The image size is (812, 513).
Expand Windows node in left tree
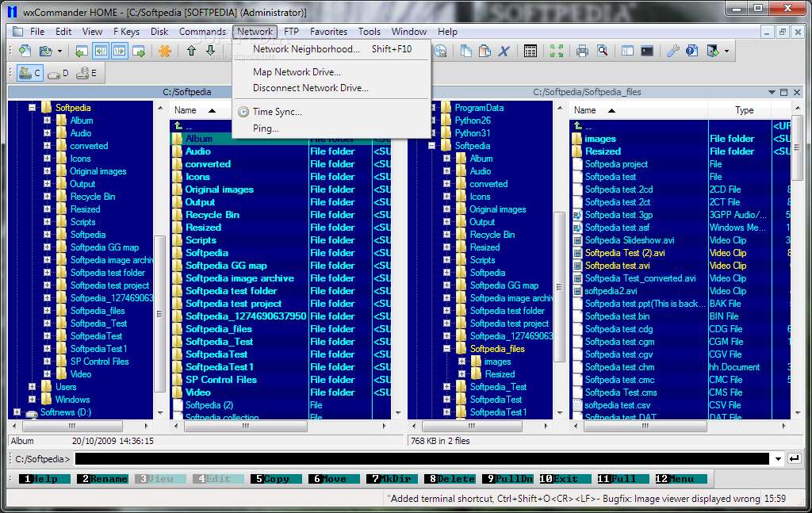click(32, 400)
